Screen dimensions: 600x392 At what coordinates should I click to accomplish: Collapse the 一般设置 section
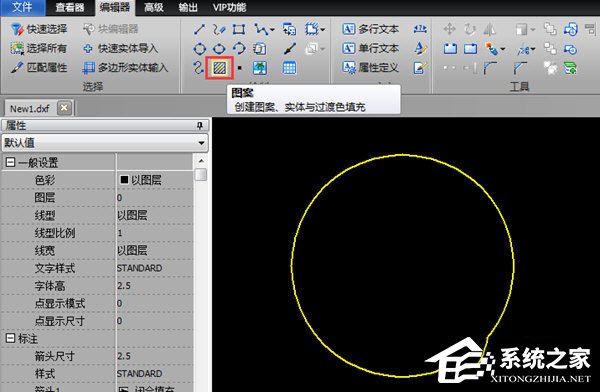[10, 162]
